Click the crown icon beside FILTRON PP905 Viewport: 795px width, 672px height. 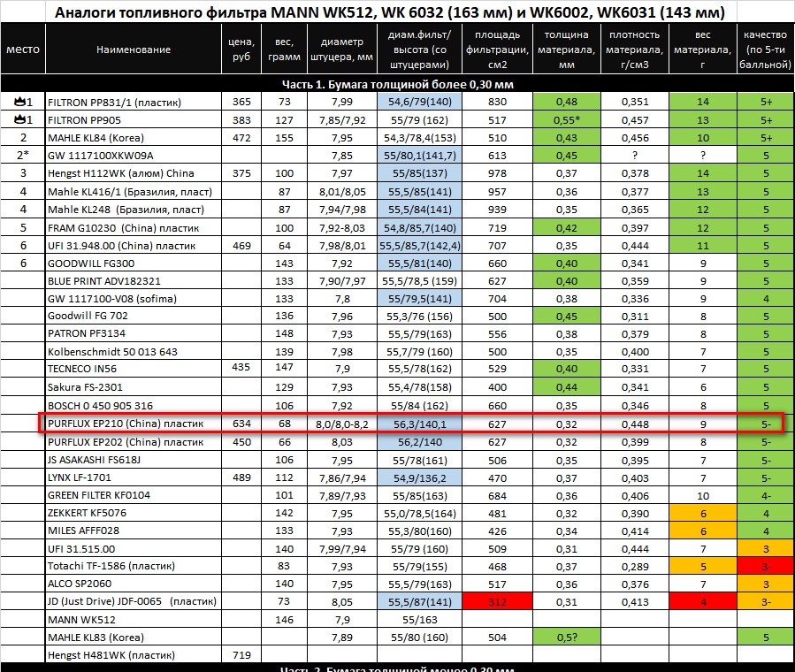click(19, 119)
